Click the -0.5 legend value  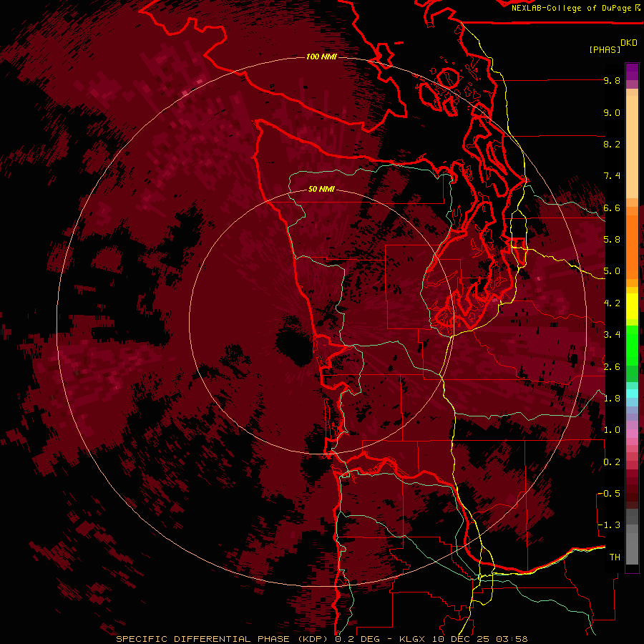coord(610,494)
